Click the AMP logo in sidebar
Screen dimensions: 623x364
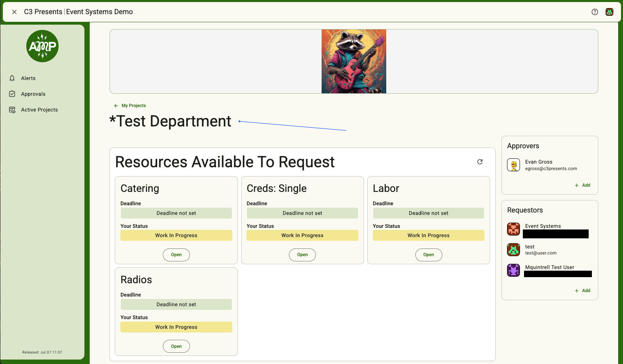click(x=42, y=46)
